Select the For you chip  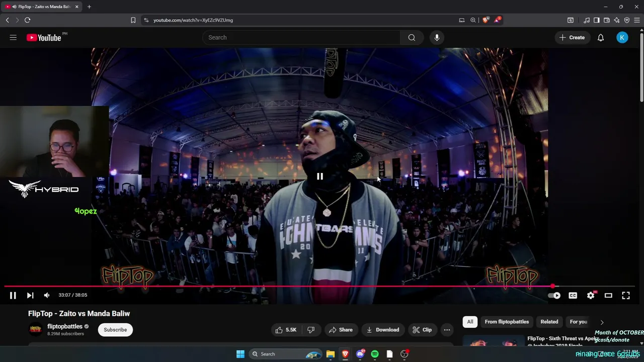[578, 322]
